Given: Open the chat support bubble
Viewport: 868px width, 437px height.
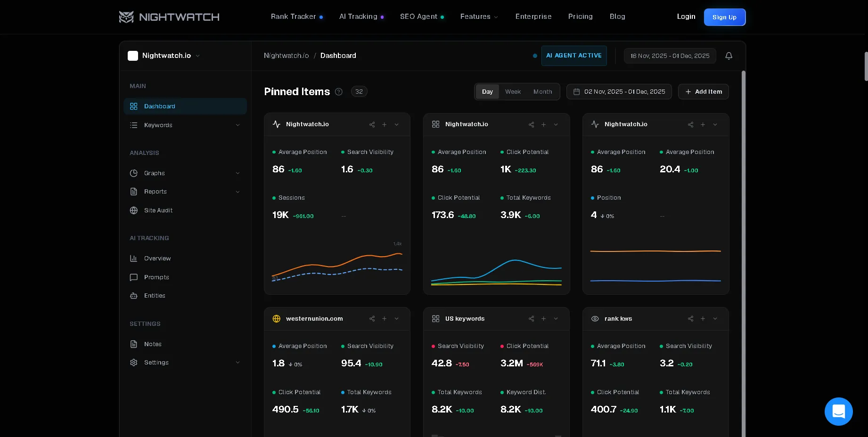Looking at the screenshot, I should point(838,411).
